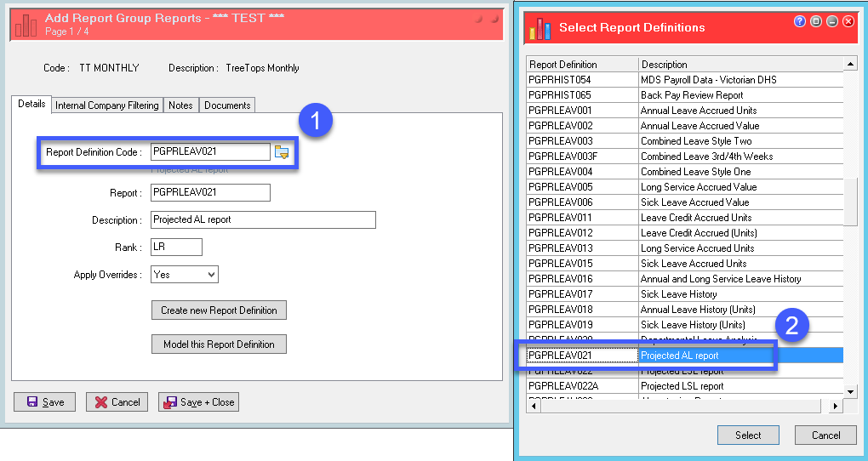Click the restore icon in Select Report Definitions
The width and height of the screenshot is (868, 461).
[x=816, y=21]
